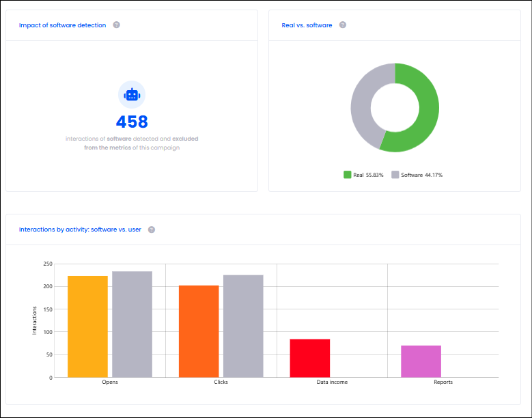Click help icon beside Real vs. software

click(343, 25)
